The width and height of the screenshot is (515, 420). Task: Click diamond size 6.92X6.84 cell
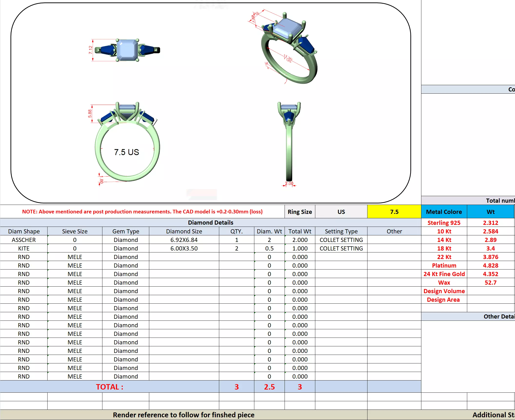[184, 240]
